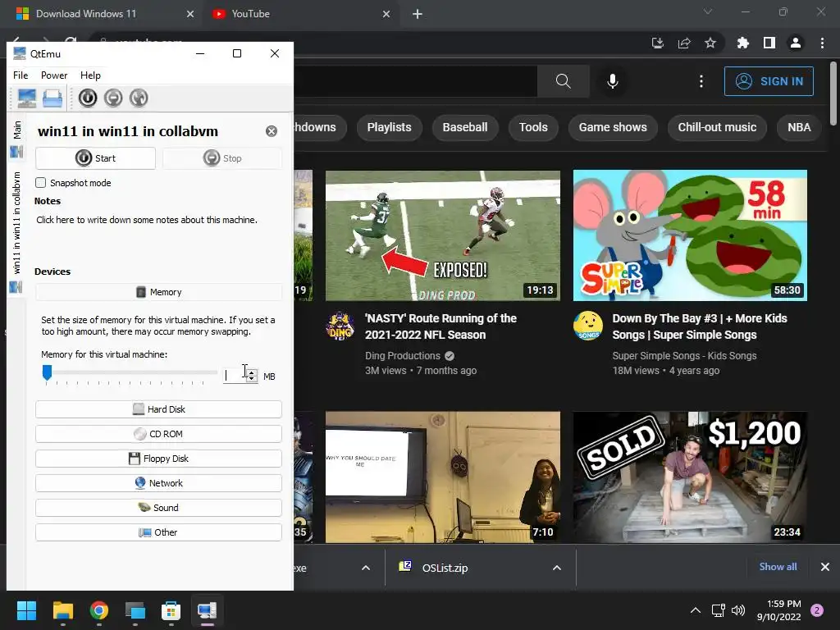The image size is (840, 630).
Task: Open the Windows Start menu
Action: pyautogui.click(x=26, y=610)
